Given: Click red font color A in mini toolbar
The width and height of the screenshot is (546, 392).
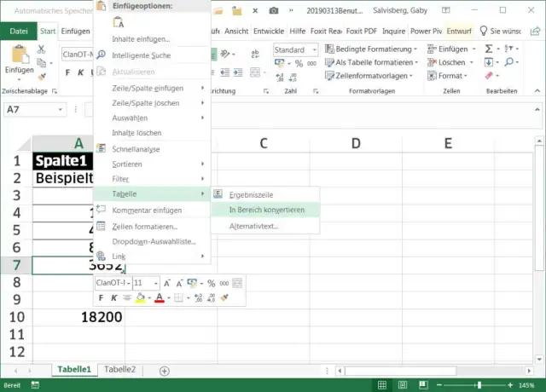Looking at the screenshot, I should [x=158, y=298].
